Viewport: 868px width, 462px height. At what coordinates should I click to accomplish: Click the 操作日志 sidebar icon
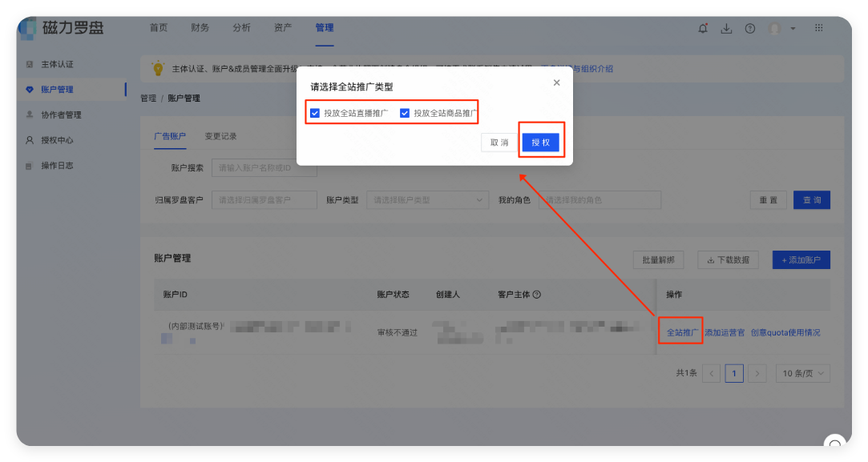click(x=30, y=166)
